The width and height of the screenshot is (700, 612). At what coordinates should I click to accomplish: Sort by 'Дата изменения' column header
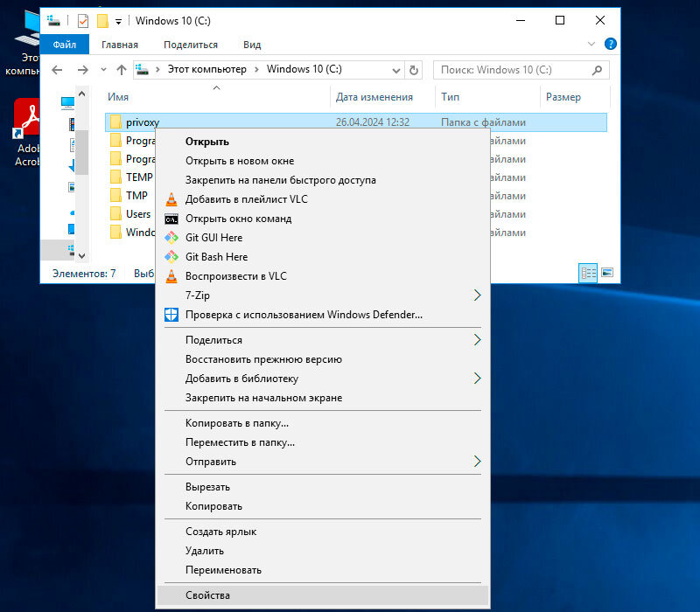tap(382, 97)
